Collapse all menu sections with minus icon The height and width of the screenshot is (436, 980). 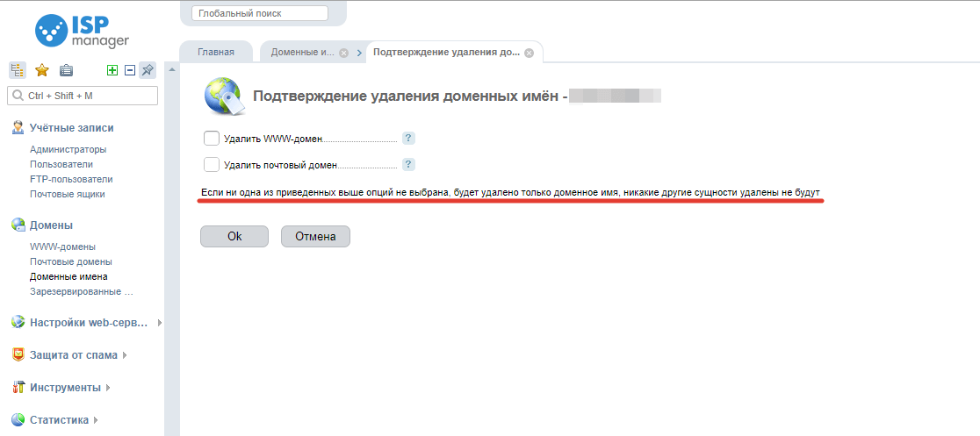(x=130, y=70)
